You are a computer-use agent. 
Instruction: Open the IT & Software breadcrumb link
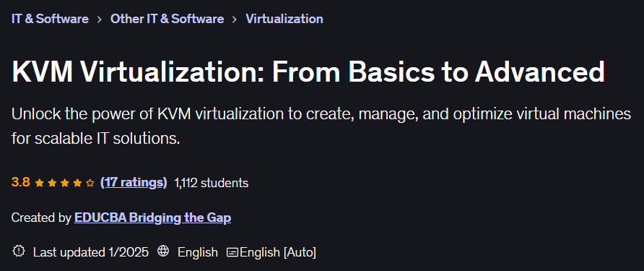pos(50,19)
